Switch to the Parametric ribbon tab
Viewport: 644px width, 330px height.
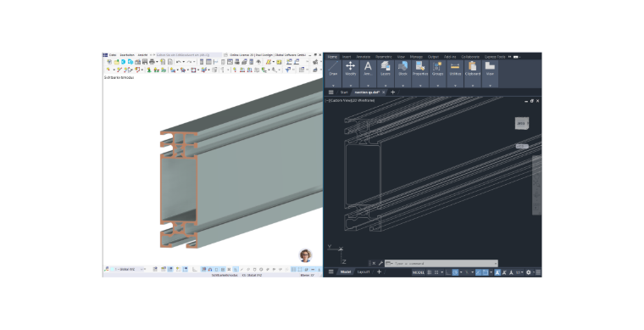click(x=384, y=57)
